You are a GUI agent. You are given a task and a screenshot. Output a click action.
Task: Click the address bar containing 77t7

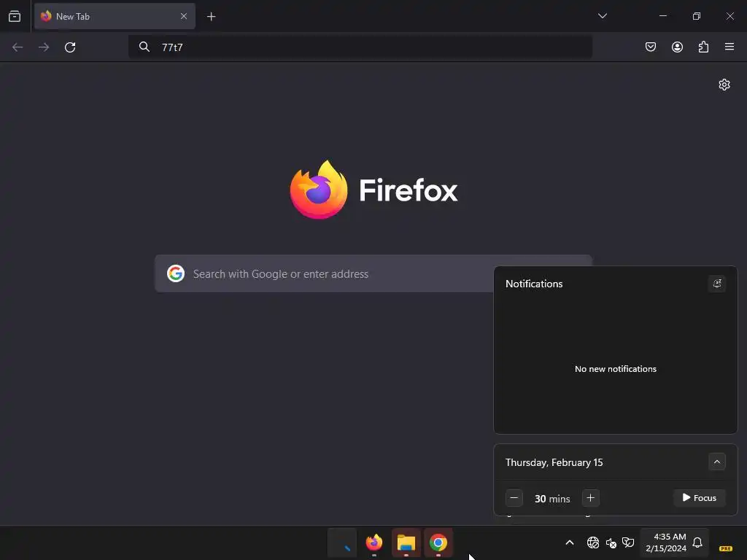360,47
